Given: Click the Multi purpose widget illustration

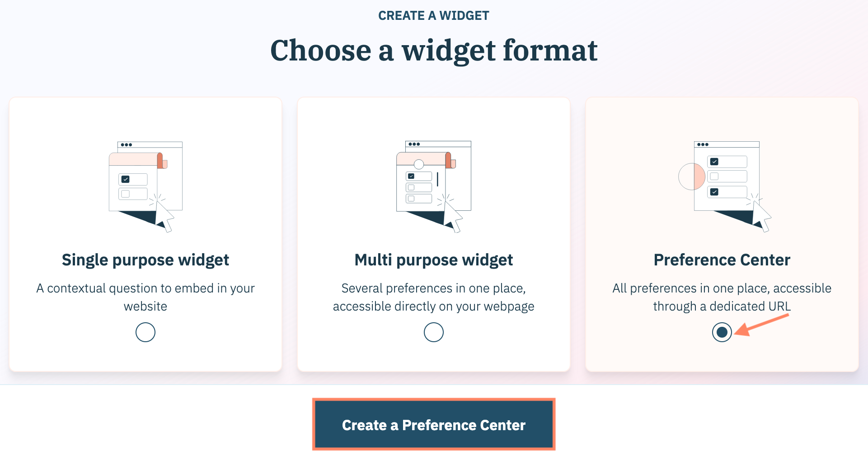Looking at the screenshot, I should tap(434, 185).
